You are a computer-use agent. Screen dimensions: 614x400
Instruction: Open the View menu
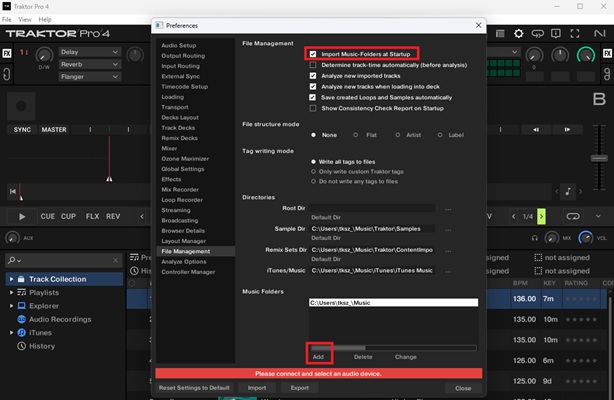coord(25,20)
